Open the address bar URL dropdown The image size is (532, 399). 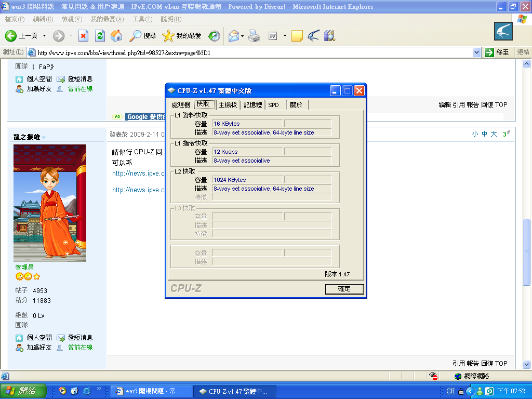click(476, 52)
